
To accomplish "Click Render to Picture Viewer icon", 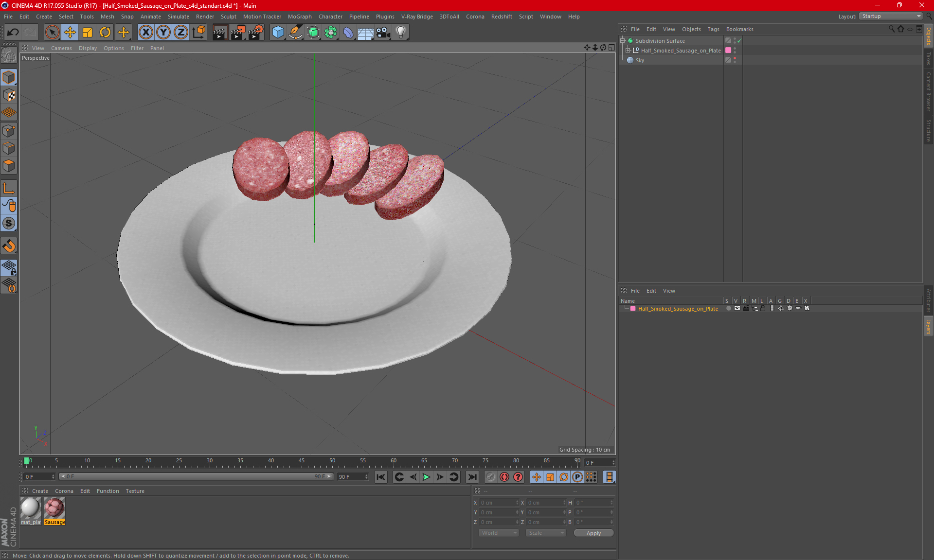I will pos(237,33).
